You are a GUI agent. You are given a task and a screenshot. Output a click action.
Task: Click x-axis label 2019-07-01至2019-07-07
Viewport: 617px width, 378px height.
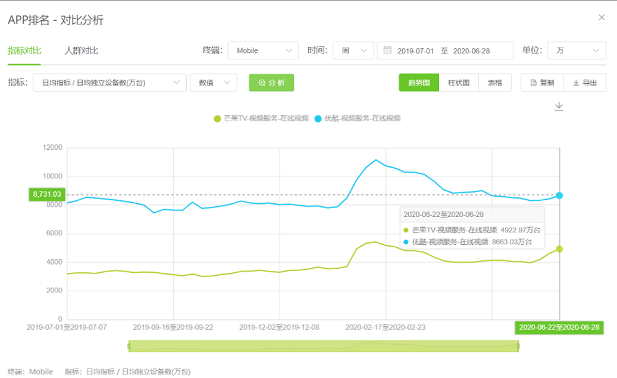[67, 327]
